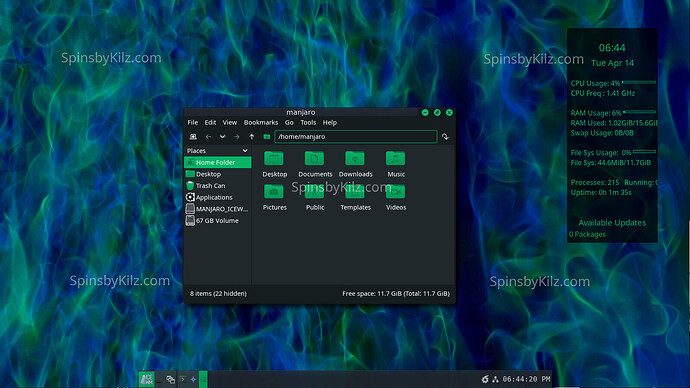Viewport: 690px width, 388px height.
Task: Click the "8 items (22 hidden)" status text
Action: [218, 293]
